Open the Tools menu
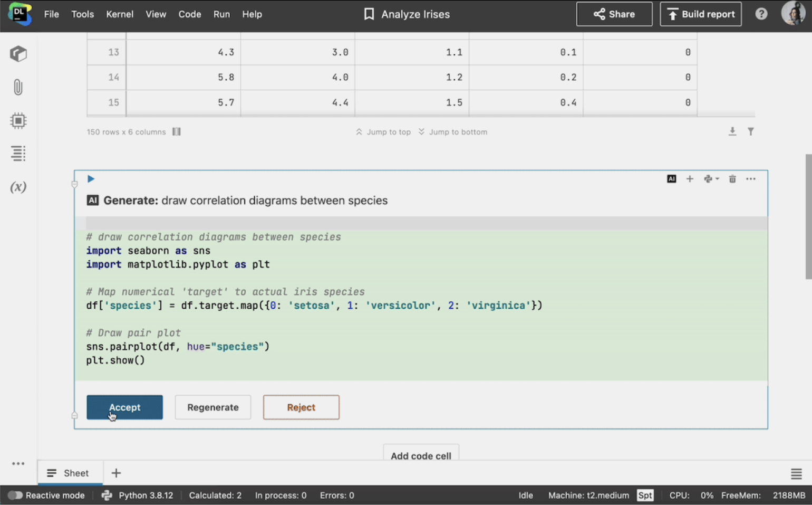812x505 pixels. coord(83,14)
